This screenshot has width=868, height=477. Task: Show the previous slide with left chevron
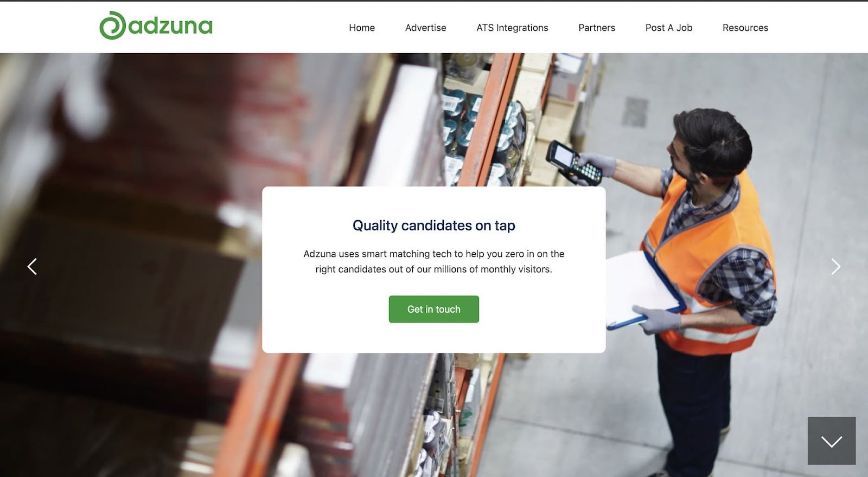[x=33, y=266]
